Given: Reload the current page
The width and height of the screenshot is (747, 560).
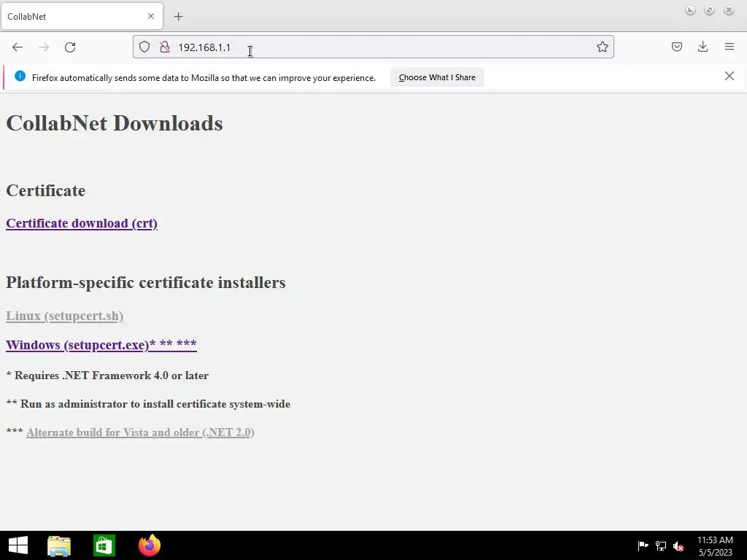Looking at the screenshot, I should click(70, 47).
